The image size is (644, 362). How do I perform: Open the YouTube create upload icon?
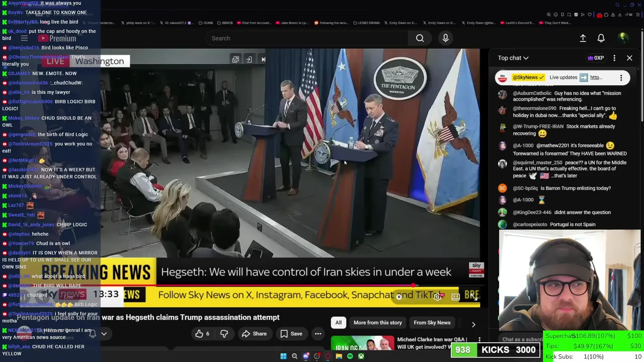[x=583, y=38]
